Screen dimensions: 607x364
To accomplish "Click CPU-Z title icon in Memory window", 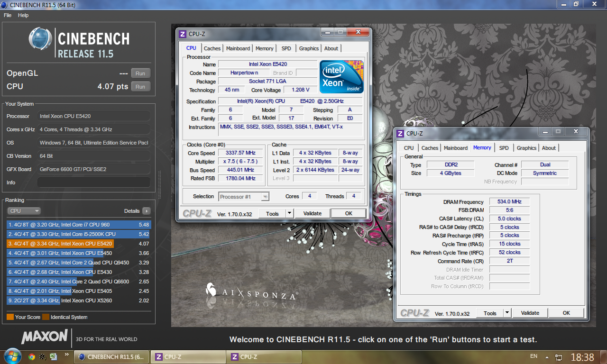I will pos(400,134).
